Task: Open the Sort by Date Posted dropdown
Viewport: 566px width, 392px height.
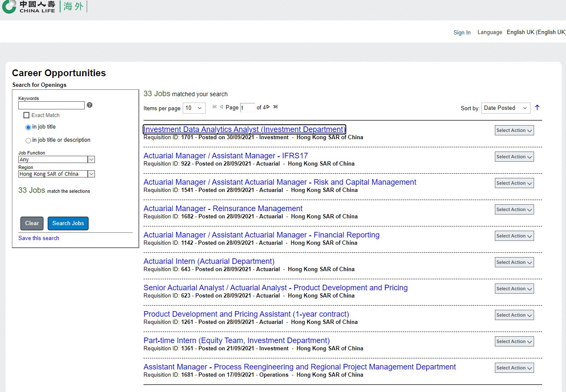Action: click(x=506, y=108)
